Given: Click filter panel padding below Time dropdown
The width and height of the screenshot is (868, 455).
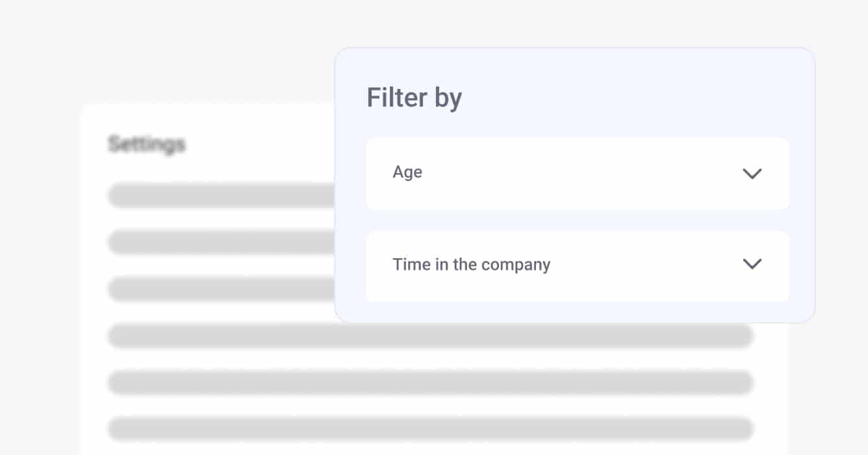Looking at the screenshot, I should coord(577,312).
